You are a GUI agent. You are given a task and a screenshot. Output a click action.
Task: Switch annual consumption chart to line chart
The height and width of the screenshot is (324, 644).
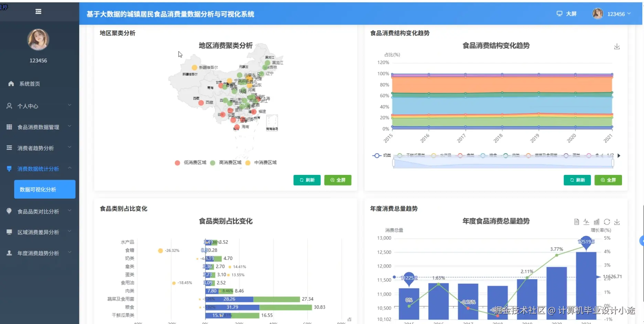coord(587,222)
